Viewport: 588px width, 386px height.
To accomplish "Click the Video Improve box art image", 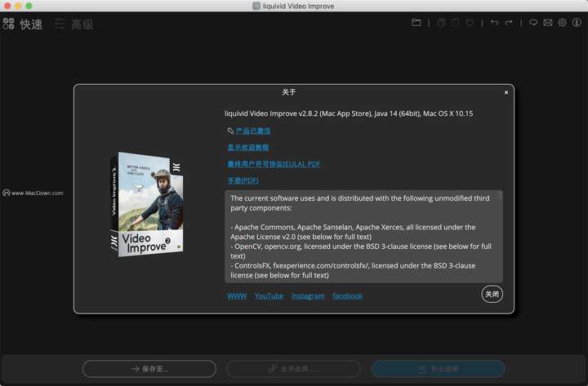I will pyautogui.click(x=147, y=204).
